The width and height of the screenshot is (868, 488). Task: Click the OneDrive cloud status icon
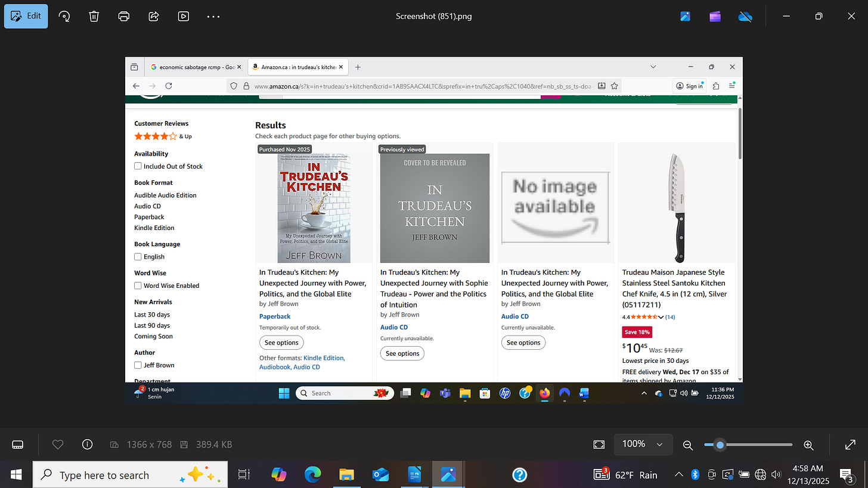pyautogui.click(x=745, y=16)
